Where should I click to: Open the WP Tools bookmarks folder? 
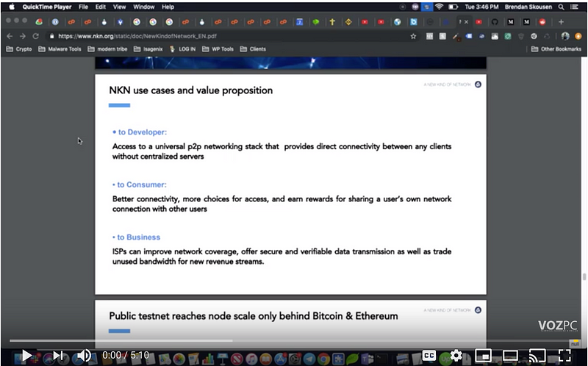(218, 49)
